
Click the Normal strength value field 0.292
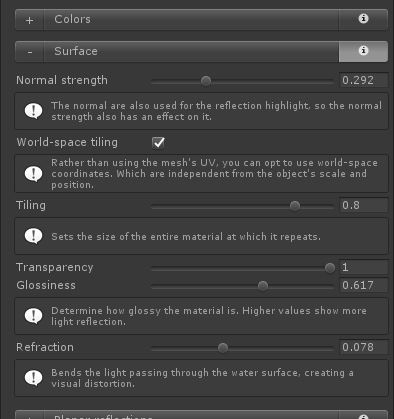(364, 80)
